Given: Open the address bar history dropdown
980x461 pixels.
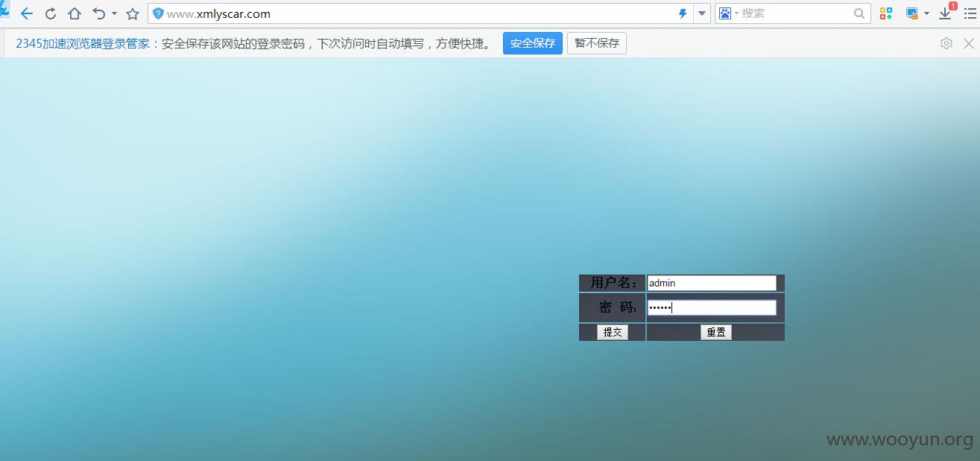Looking at the screenshot, I should coord(702,13).
